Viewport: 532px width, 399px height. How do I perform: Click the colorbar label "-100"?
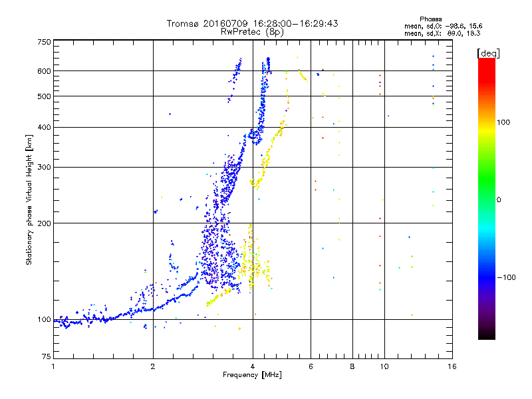506,277
